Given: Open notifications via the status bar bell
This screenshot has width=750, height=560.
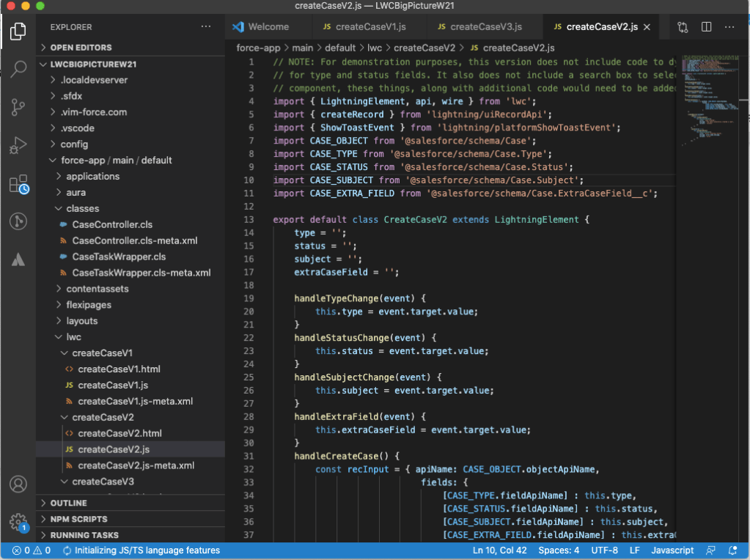Looking at the screenshot, I should [732, 550].
